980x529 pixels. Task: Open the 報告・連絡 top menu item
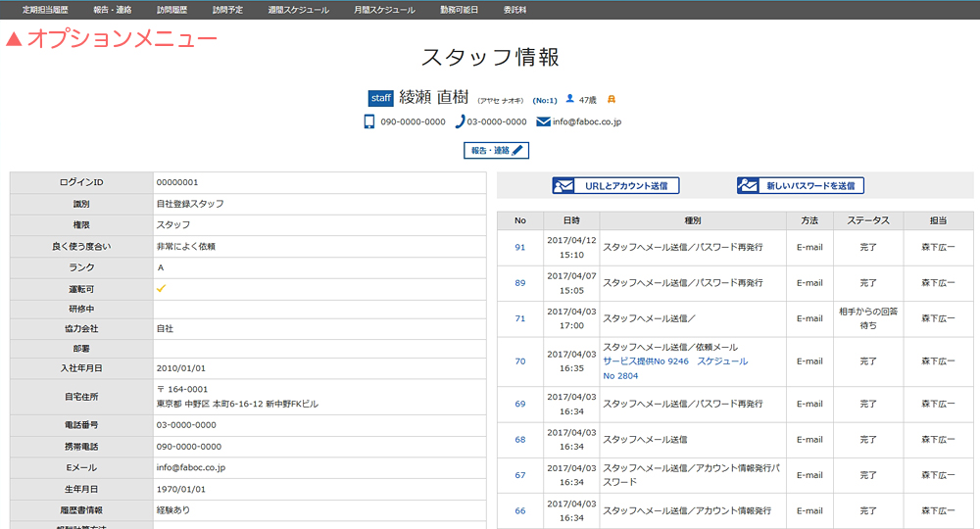(113, 10)
